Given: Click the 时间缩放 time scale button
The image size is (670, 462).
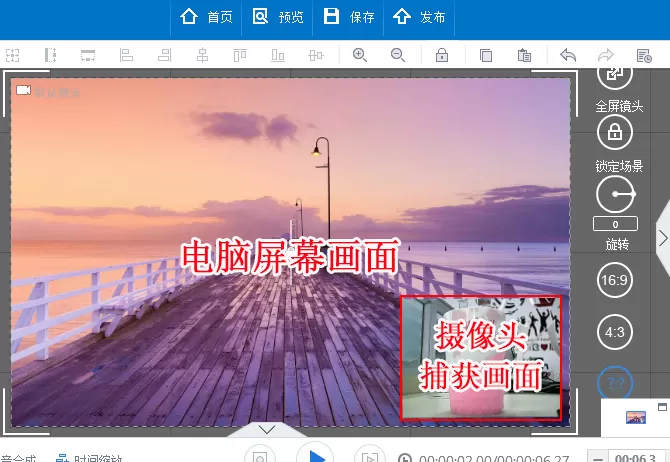Looking at the screenshot, I should pyautogui.click(x=89, y=459).
